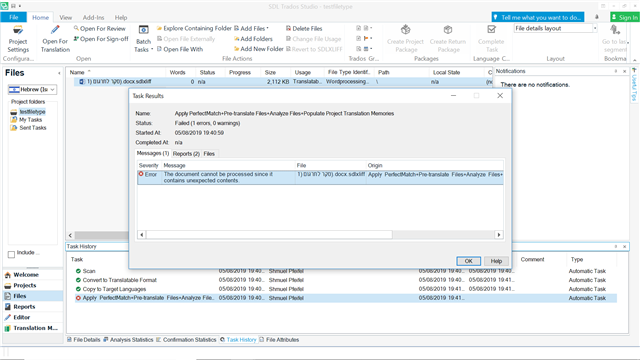Click Add New Folder
This screenshot has width=640, height=360.
click(x=258, y=49)
